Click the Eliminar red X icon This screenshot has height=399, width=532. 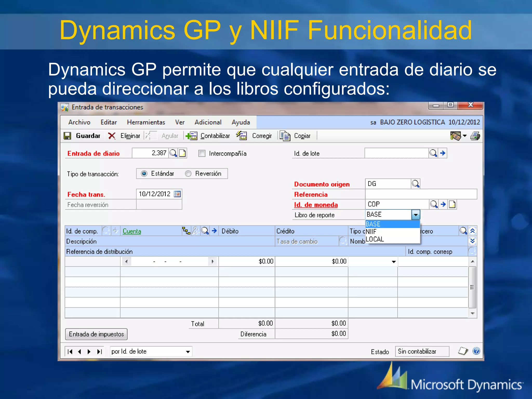pyautogui.click(x=112, y=136)
